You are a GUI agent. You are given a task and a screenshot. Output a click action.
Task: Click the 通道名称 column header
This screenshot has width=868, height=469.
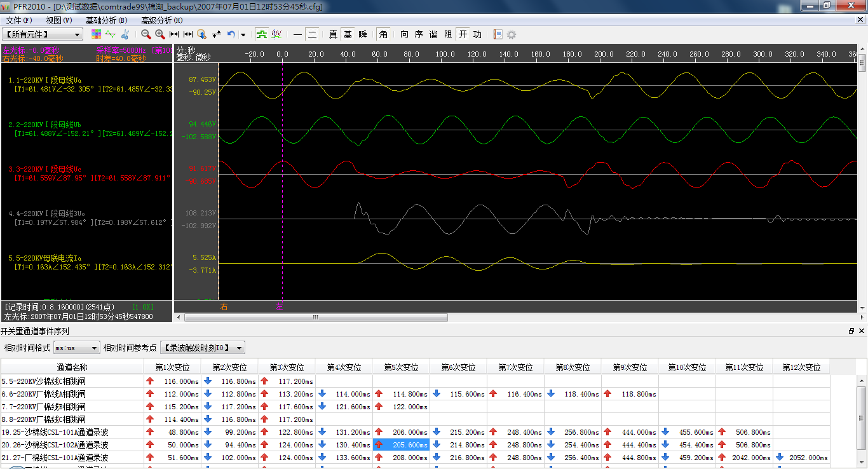pos(72,367)
